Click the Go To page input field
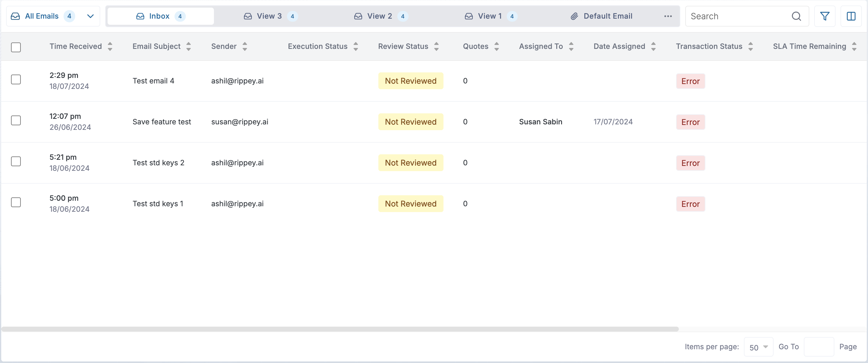Viewport: 868px width, 363px height. [x=818, y=347]
